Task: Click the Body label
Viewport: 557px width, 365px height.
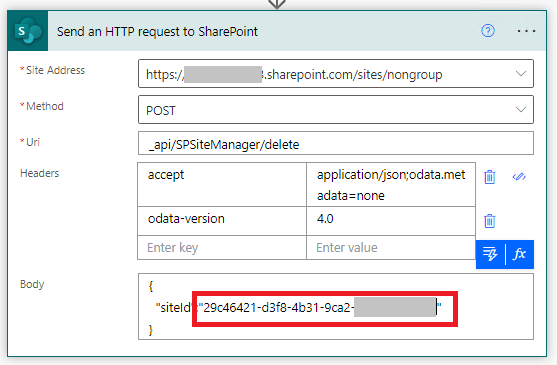Action: [x=32, y=284]
